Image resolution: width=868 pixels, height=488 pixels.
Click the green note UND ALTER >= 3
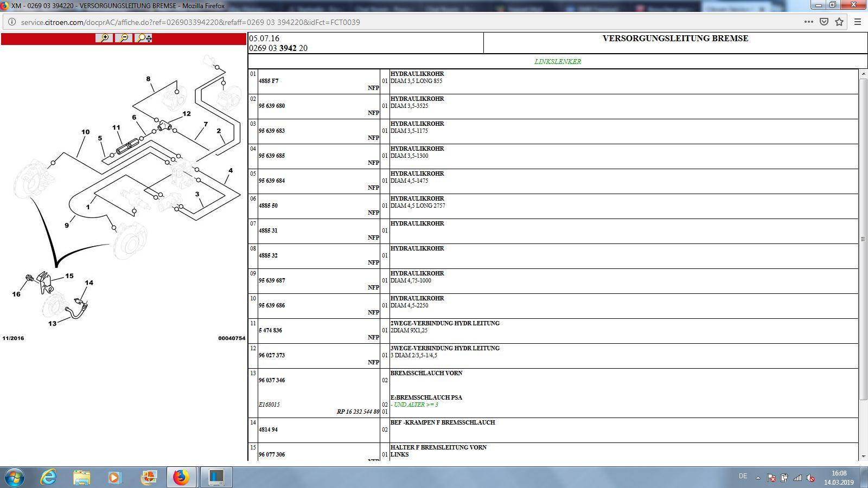(x=414, y=404)
